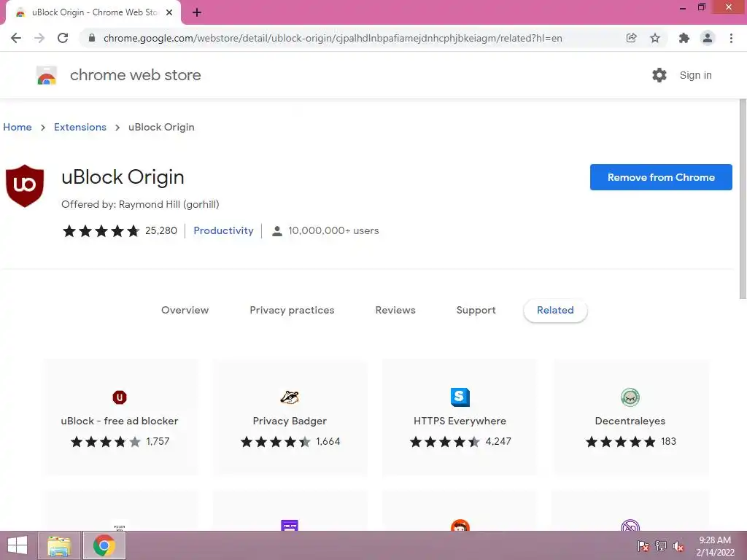The height and width of the screenshot is (560, 747).
Task: Click the uBlock Origin heading
Action: [123, 177]
